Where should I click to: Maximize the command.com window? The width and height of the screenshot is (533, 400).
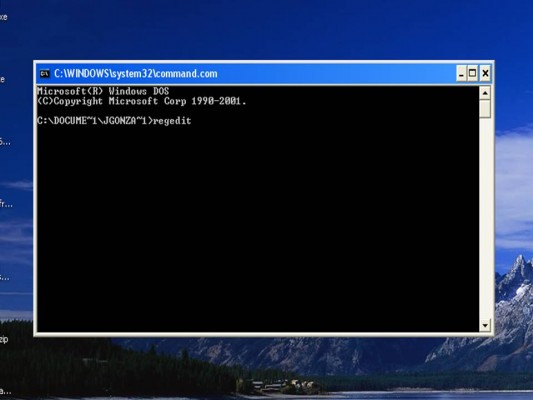(x=472, y=73)
